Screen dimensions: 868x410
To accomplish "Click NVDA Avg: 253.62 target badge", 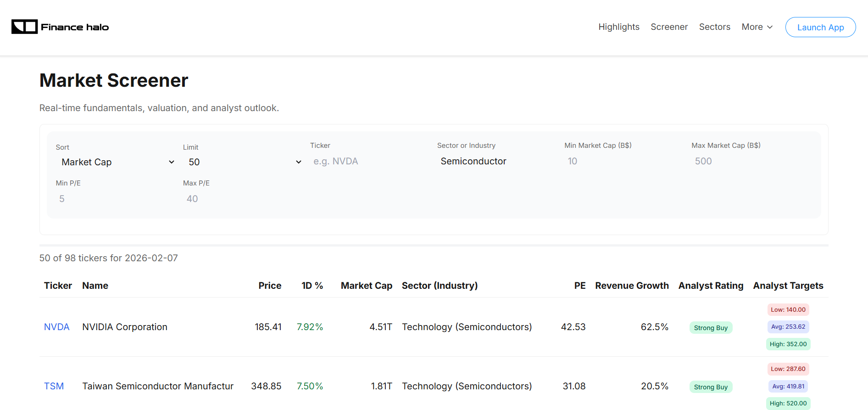I will pyautogui.click(x=788, y=327).
